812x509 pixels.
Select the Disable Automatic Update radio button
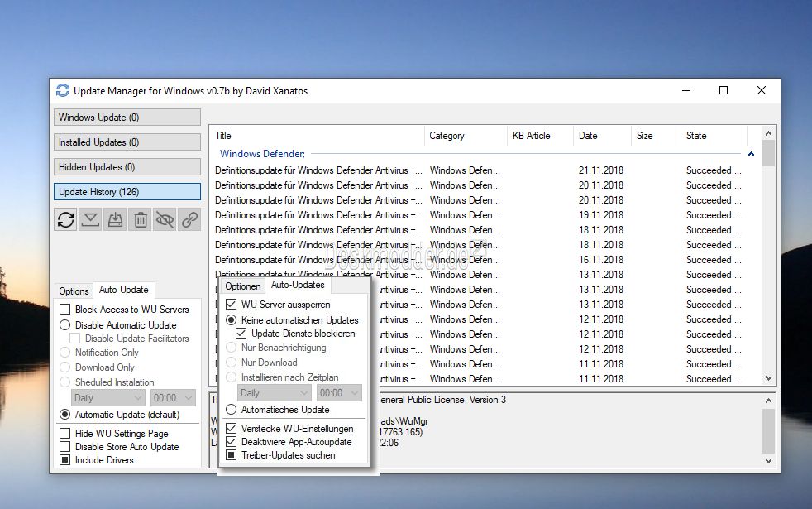click(x=65, y=325)
